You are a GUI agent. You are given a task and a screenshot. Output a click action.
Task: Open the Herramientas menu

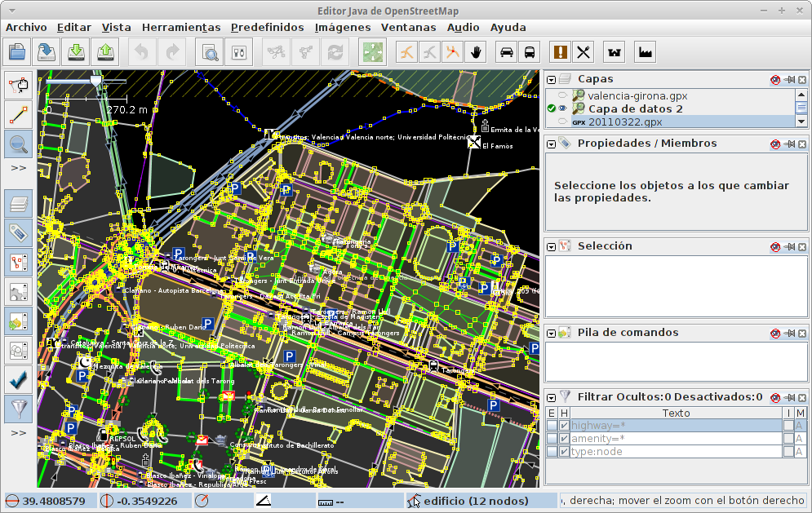click(180, 27)
